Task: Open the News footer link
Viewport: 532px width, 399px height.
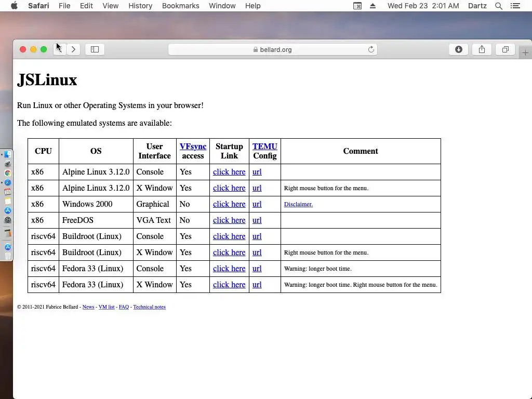Action: pyautogui.click(x=88, y=307)
